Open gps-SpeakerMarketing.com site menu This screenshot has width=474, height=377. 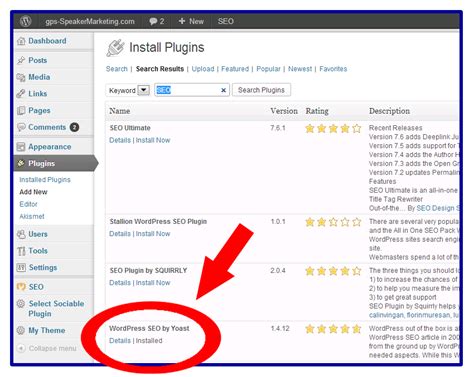(90, 21)
